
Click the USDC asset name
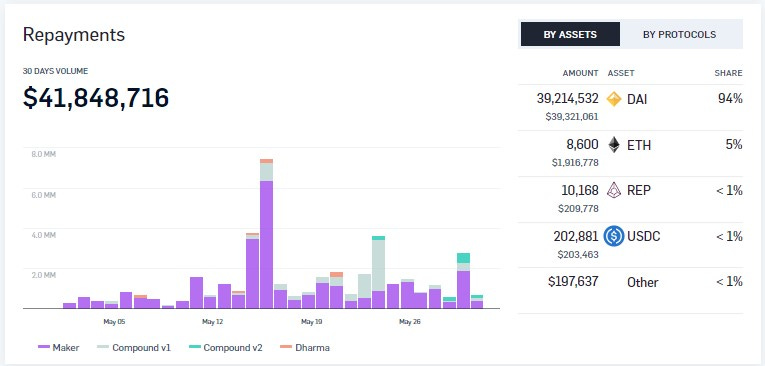tap(644, 237)
